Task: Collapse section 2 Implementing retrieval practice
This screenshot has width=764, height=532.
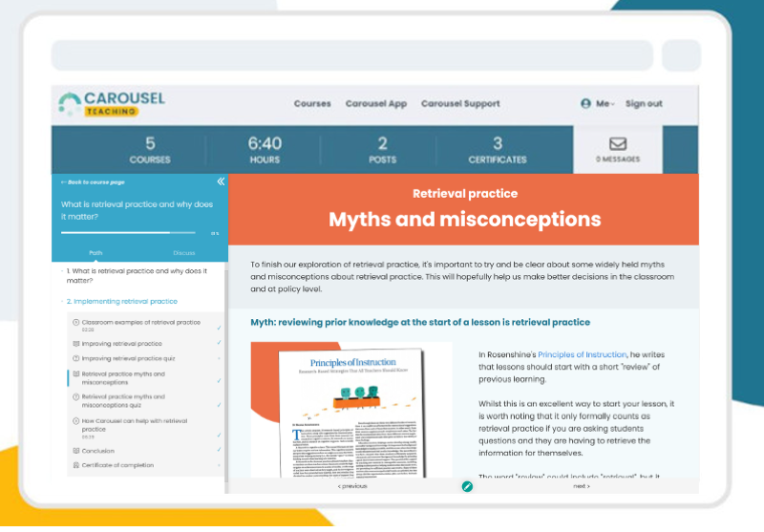Action: 122,301
